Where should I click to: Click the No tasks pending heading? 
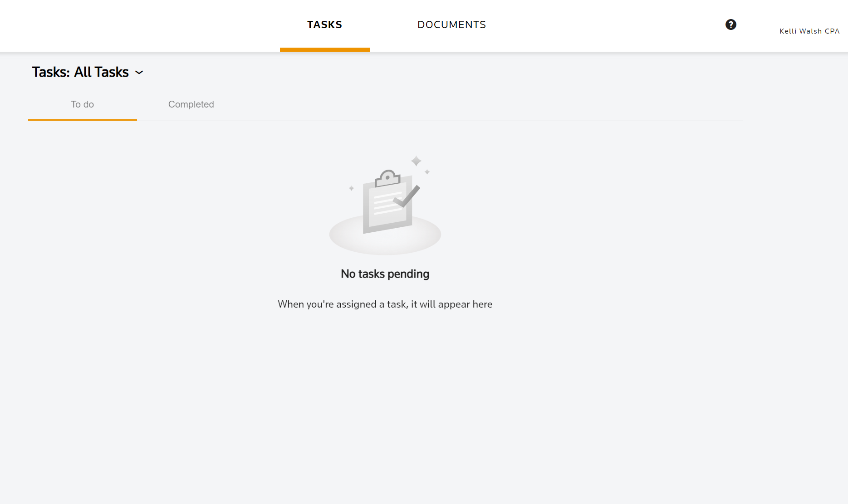tap(385, 274)
